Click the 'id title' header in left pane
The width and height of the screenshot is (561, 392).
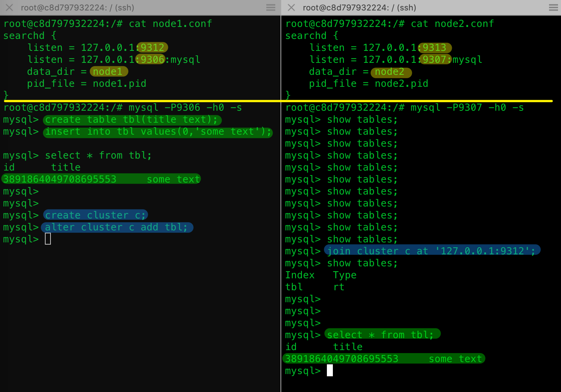[x=42, y=167]
